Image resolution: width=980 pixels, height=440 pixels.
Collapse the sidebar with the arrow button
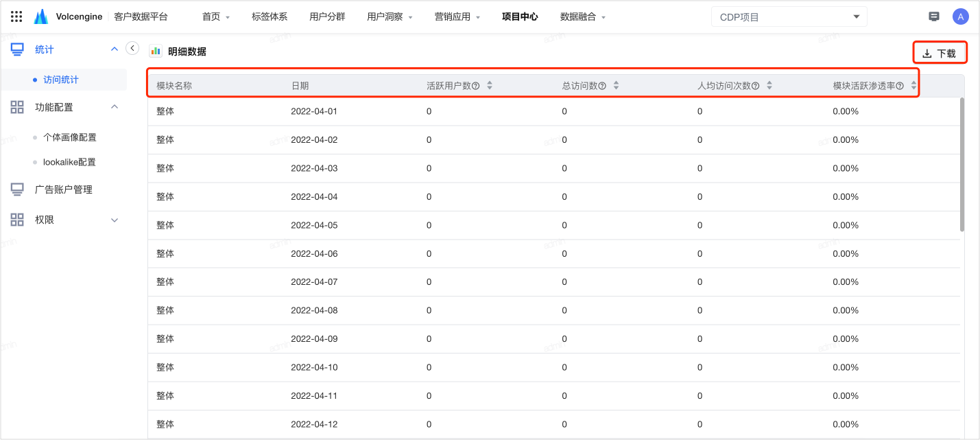tap(132, 48)
